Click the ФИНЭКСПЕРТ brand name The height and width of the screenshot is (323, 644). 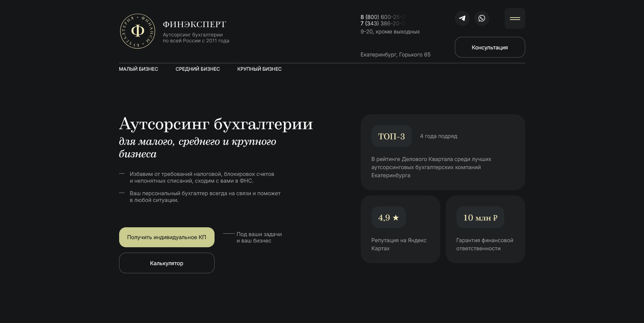tap(195, 24)
